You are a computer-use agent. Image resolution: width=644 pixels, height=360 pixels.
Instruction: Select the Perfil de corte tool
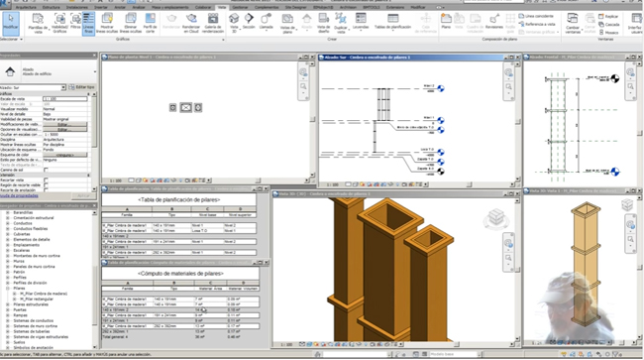(x=150, y=23)
